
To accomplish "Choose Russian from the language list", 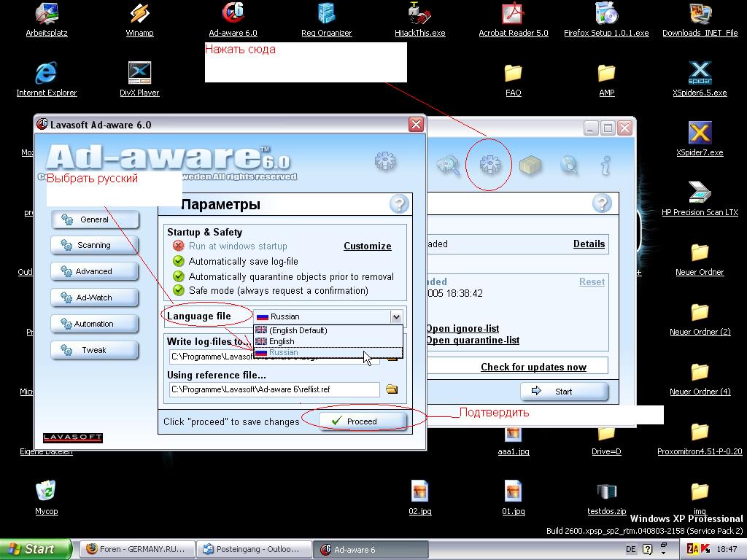I will point(328,352).
